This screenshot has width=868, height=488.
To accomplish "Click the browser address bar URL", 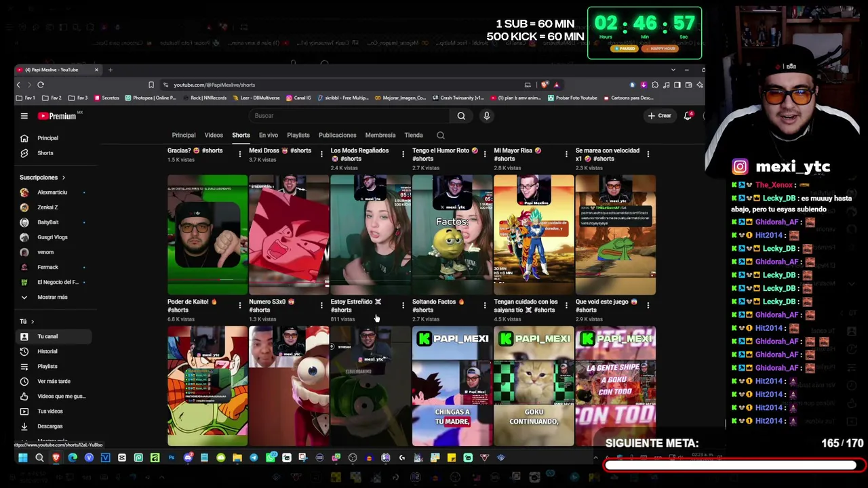I will pyautogui.click(x=214, y=85).
